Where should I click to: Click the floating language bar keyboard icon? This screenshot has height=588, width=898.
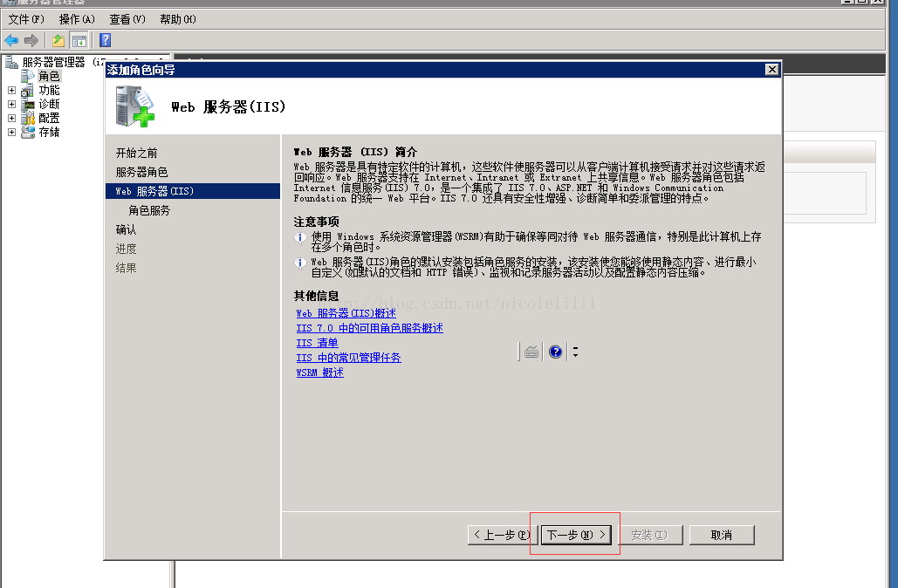[x=531, y=352]
